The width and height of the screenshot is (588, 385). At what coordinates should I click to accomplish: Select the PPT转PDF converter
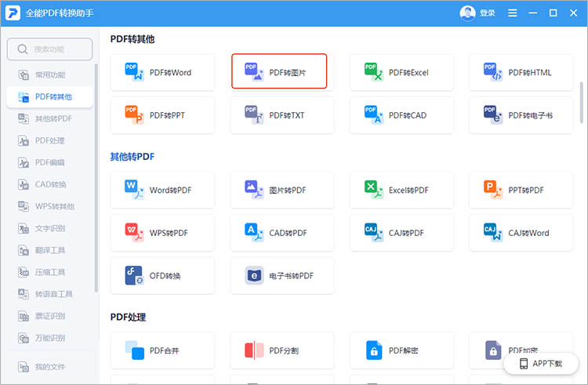click(x=521, y=190)
